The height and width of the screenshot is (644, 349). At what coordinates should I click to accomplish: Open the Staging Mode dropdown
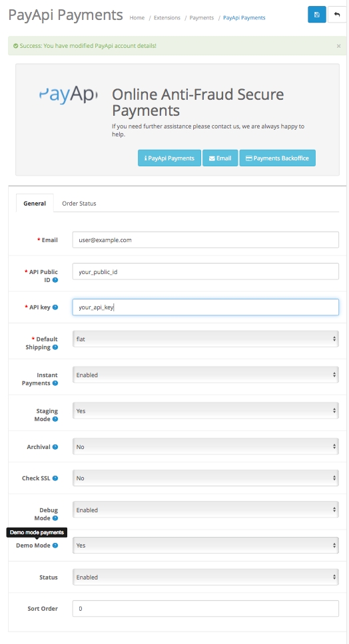tap(206, 410)
